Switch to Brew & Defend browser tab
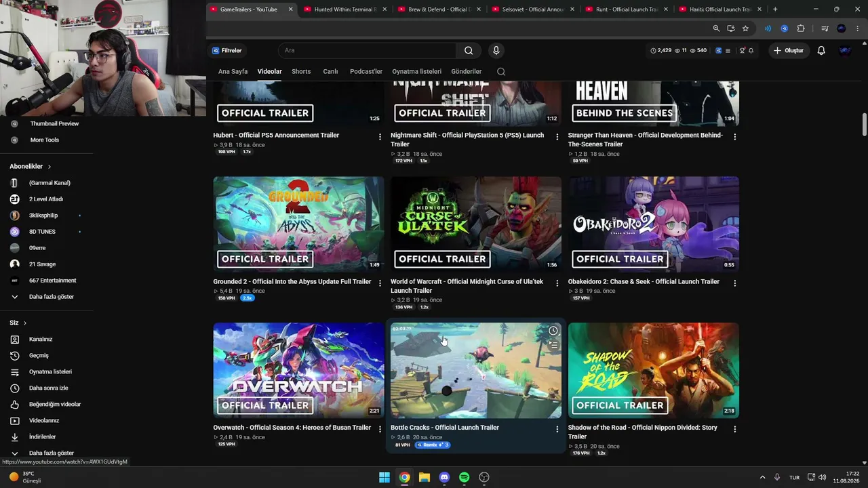Screen dimensions: 868x488 point(438,9)
